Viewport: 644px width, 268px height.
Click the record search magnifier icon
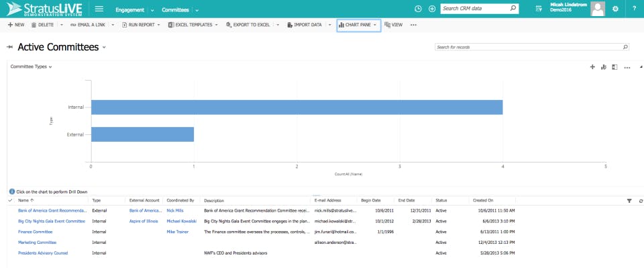click(x=625, y=47)
